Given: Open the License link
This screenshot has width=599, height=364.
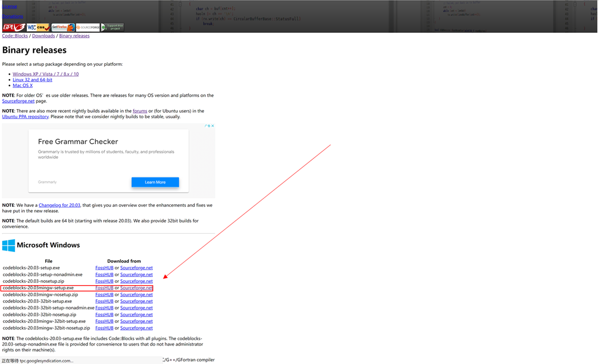Looking at the screenshot, I should pyautogui.click(x=10, y=6).
